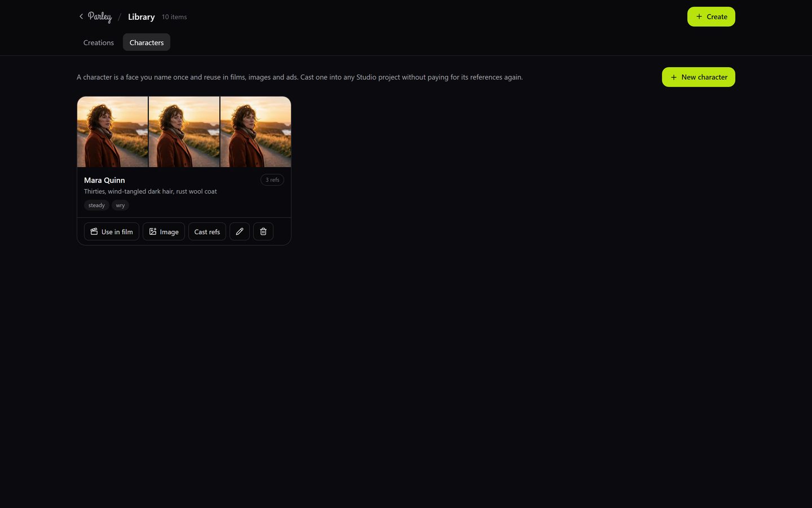The height and width of the screenshot is (508, 812).
Task: Click the back chevron beside Parley logo
Action: 81,16
